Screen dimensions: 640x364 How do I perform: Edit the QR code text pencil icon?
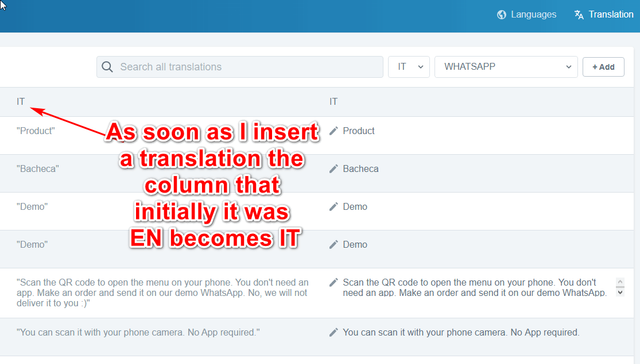(333, 282)
